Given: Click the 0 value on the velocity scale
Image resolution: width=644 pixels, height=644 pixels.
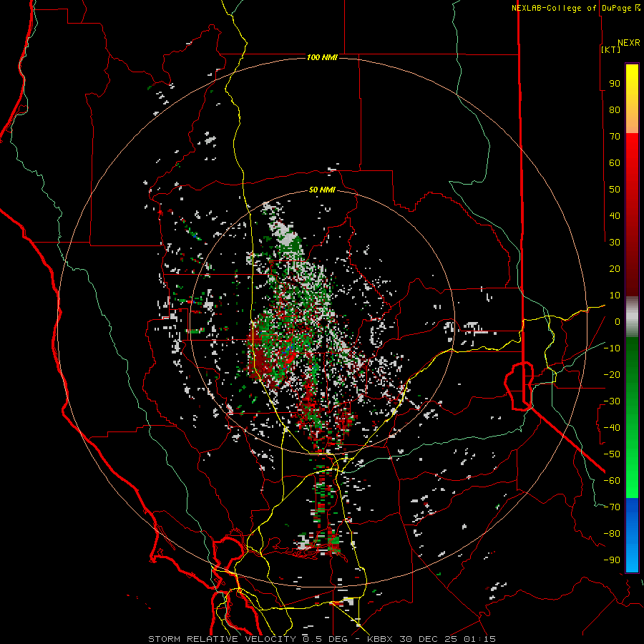Looking at the screenshot, I should click(618, 321).
